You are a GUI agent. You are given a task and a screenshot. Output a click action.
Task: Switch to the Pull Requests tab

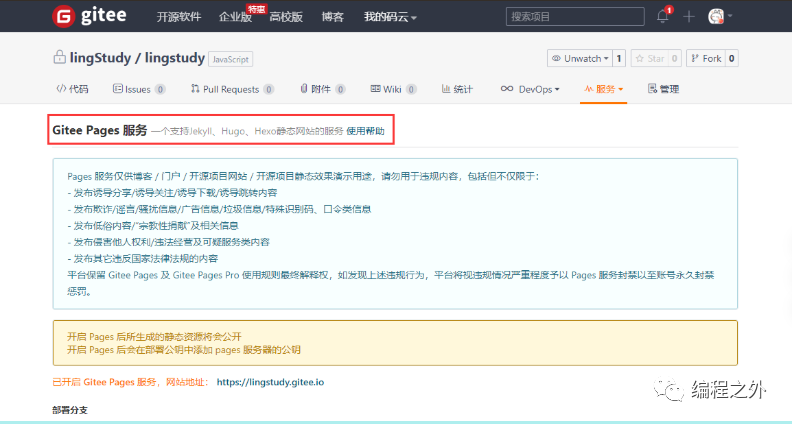point(232,89)
